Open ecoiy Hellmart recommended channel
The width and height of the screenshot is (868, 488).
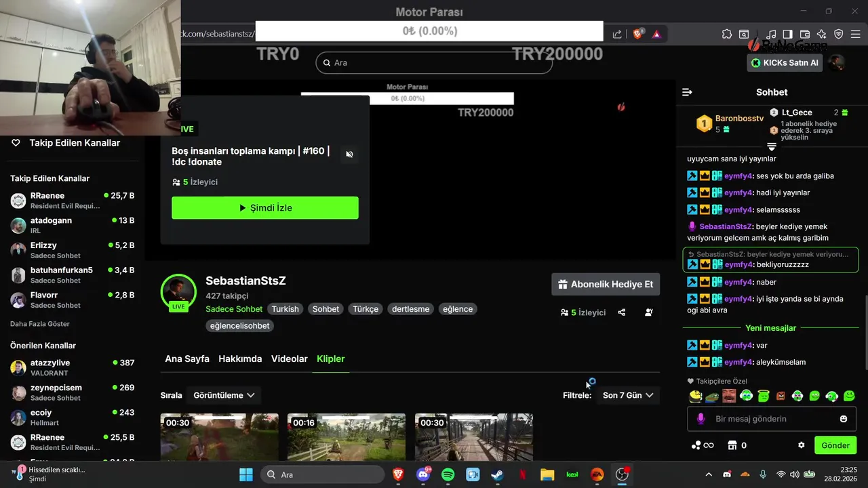(x=73, y=418)
